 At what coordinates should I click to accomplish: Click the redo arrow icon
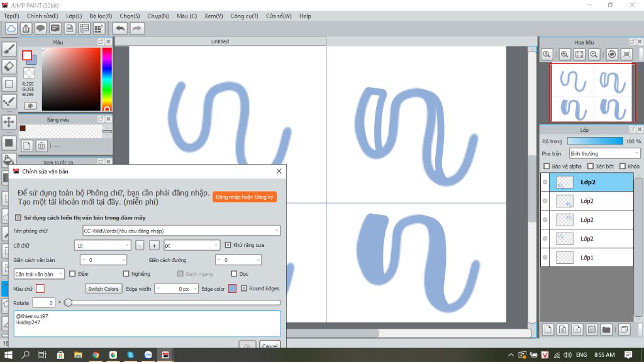click(x=137, y=28)
